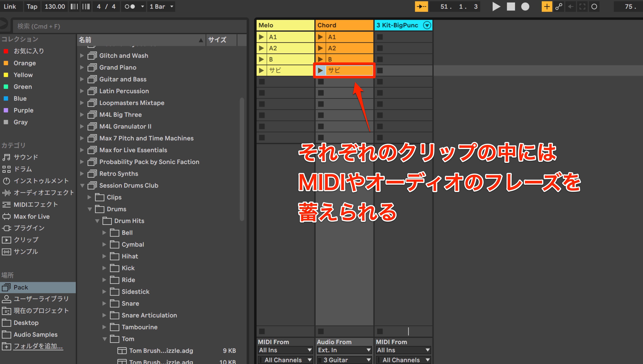Sort by the サイズ column header

[221, 40]
